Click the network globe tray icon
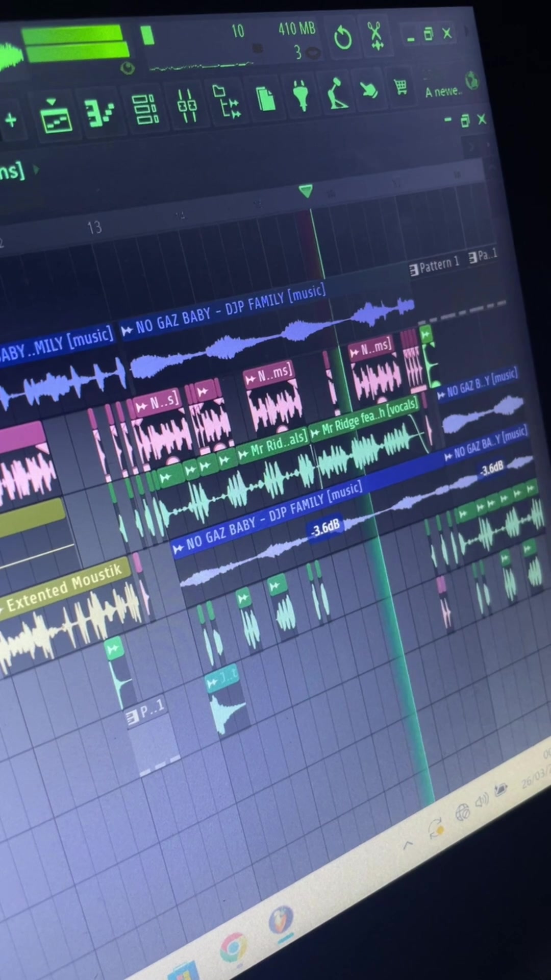The width and height of the screenshot is (551, 980). (462, 812)
